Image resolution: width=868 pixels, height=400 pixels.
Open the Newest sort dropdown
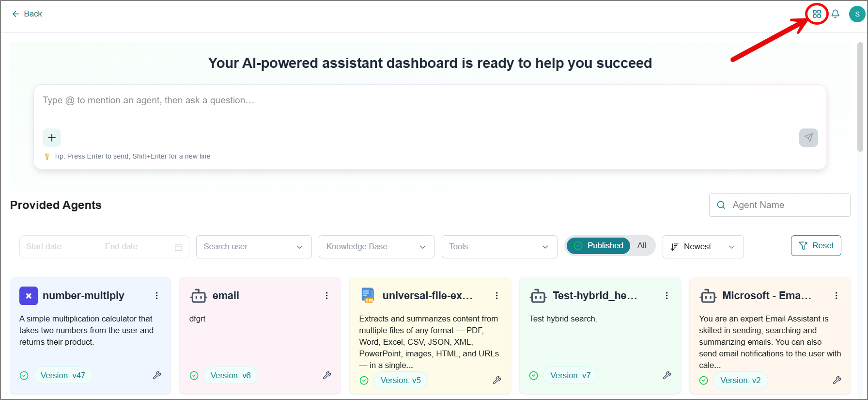(x=703, y=247)
